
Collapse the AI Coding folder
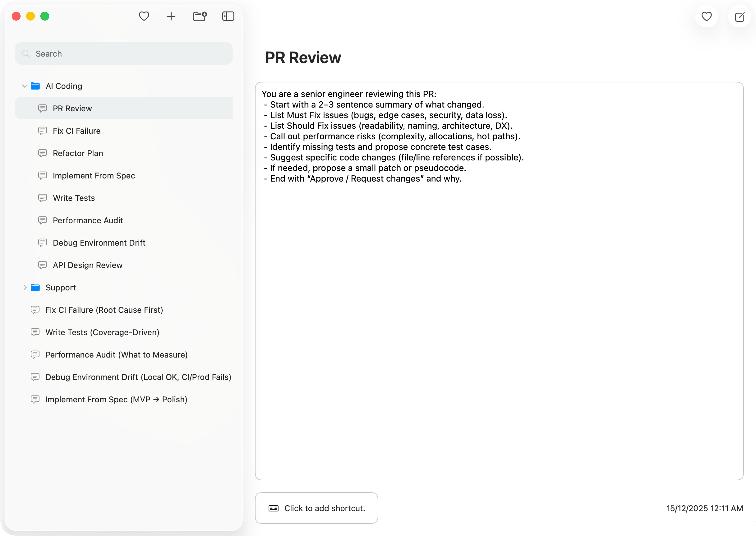(25, 86)
